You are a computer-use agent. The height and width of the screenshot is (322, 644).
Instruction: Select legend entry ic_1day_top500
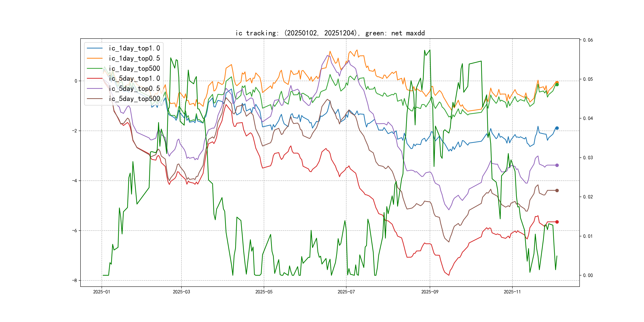point(134,69)
